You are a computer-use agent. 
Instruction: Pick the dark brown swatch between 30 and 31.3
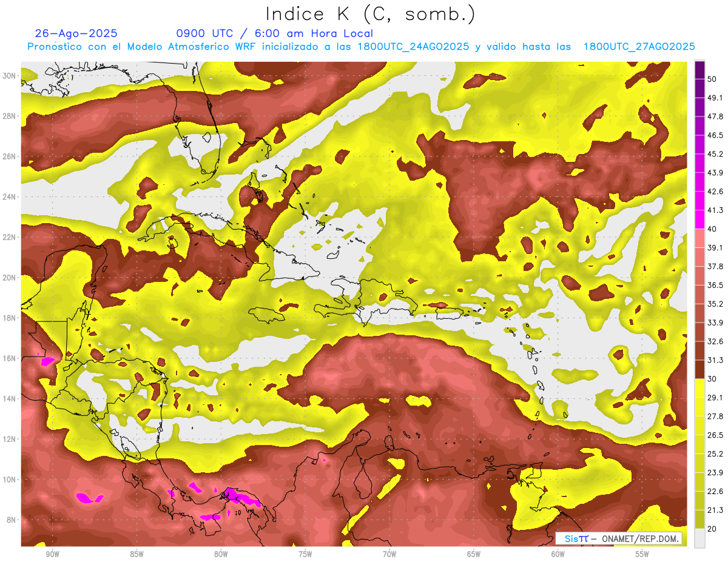point(700,369)
